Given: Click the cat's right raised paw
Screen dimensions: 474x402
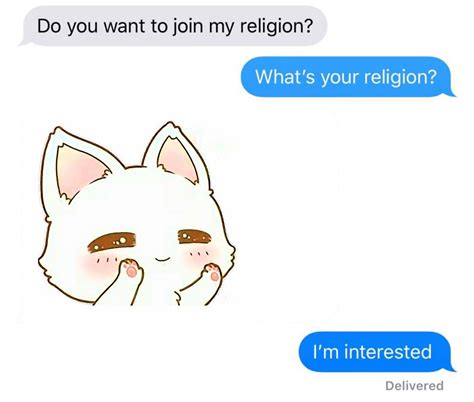Looking at the screenshot, I should click(212, 273).
